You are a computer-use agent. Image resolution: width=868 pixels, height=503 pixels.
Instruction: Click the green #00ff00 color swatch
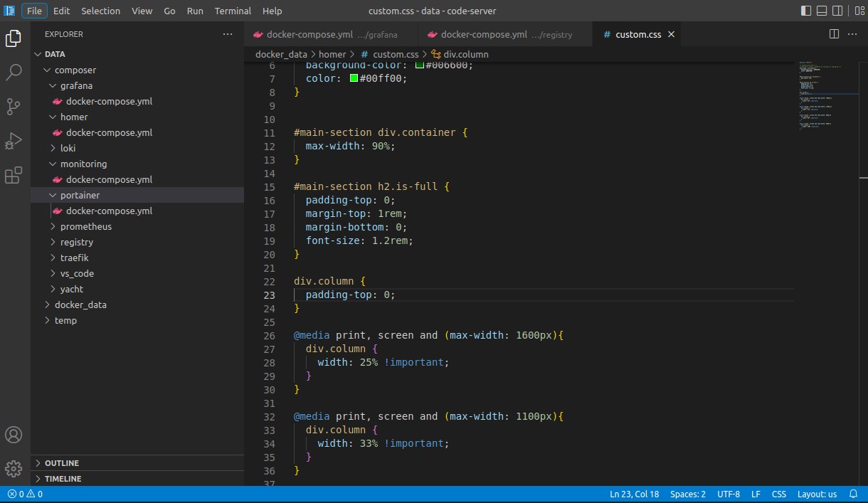click(353, 78)
